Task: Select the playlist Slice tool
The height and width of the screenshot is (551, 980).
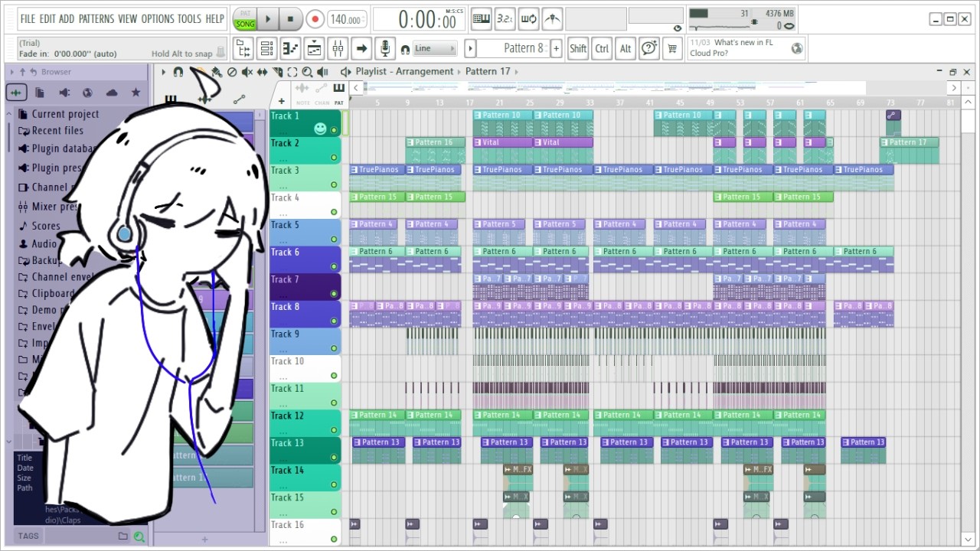Action: [276, 72]
